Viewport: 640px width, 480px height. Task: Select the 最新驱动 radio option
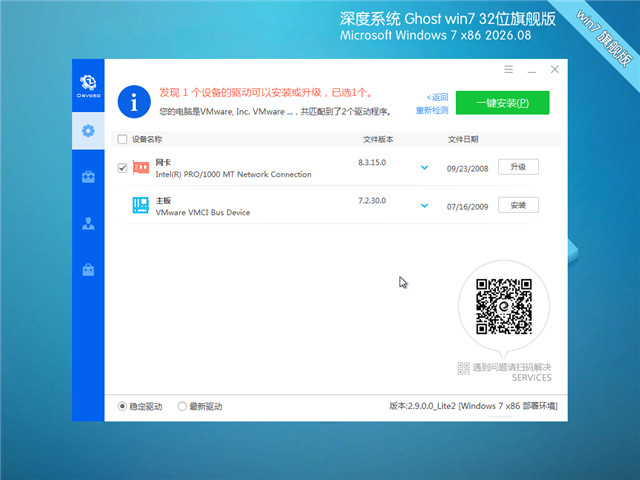click(182, 406)
